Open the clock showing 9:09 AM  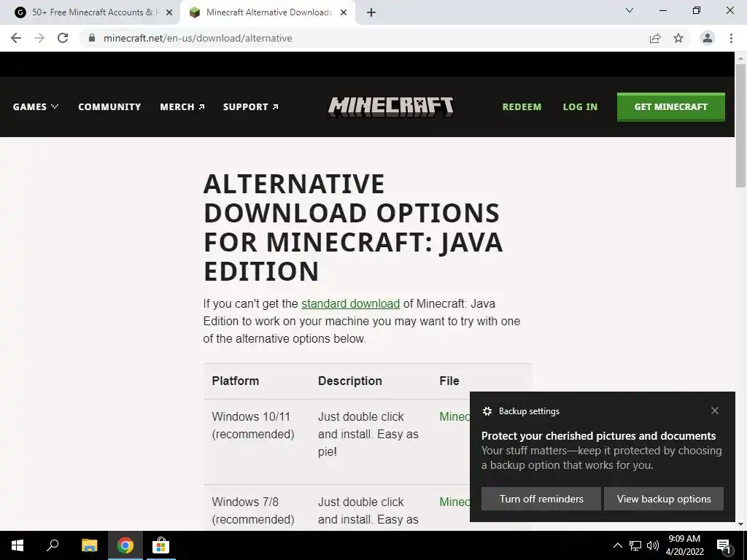point(684,545)
